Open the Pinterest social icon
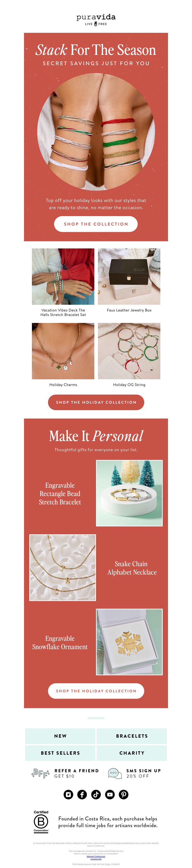Image resolution: width=192 pixels, height=868 pixels. point(124,794)
